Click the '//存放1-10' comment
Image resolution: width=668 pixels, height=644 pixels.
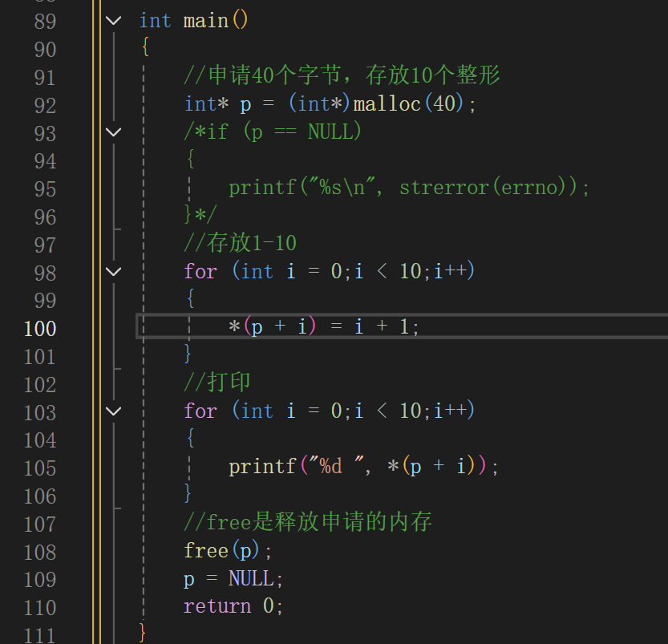click(x=241, y=243)
